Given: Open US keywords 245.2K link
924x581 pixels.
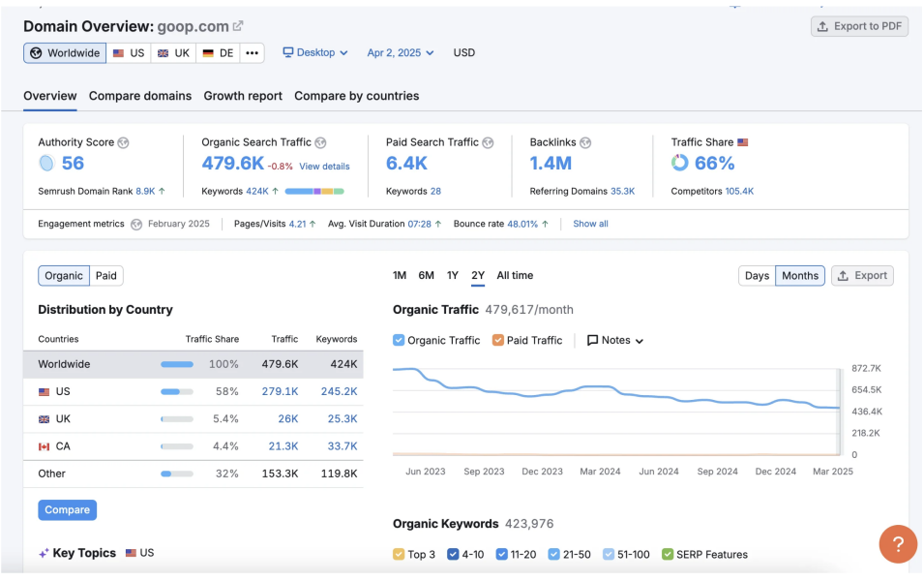Looking at the screenshot, I should click(x=339, y=391).
